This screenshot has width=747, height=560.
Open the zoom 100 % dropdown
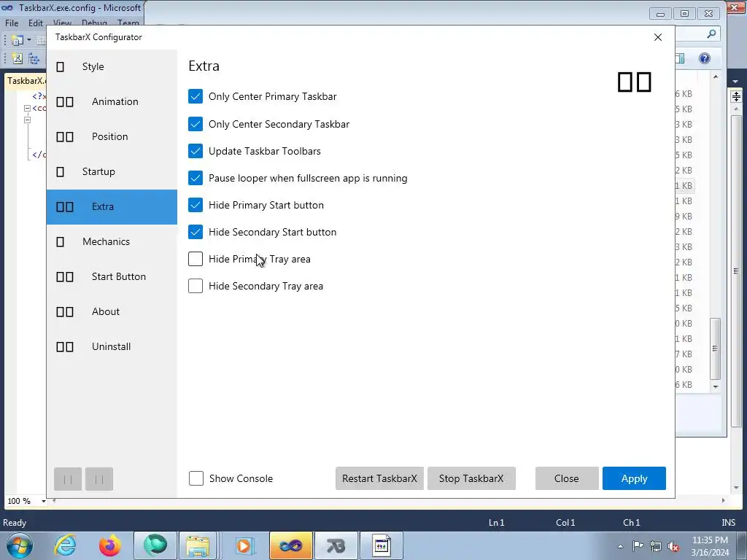(x=43, y=501)
